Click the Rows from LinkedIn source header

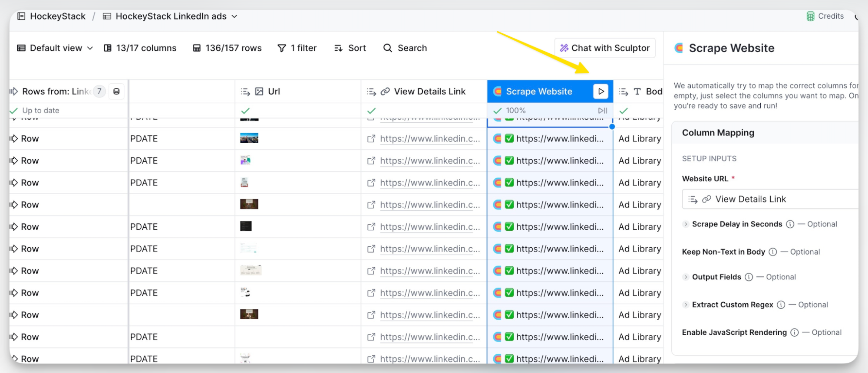click(x=56, y=92)
